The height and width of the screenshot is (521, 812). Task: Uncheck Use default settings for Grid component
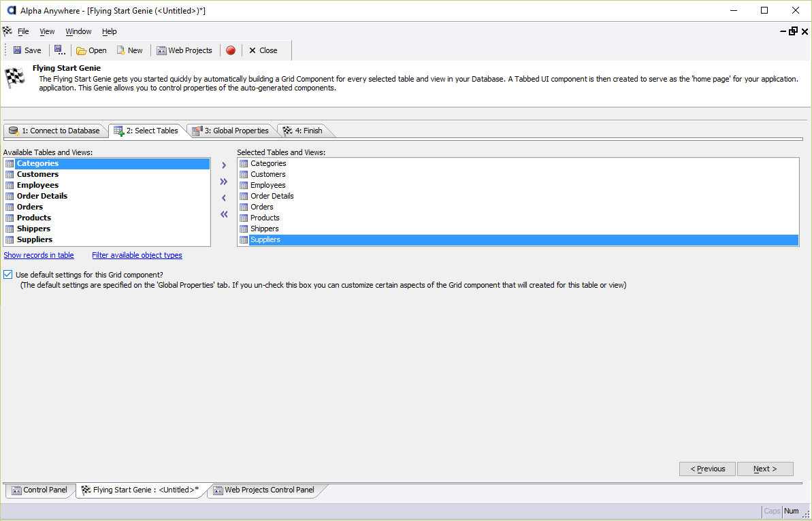click(7, 275)
